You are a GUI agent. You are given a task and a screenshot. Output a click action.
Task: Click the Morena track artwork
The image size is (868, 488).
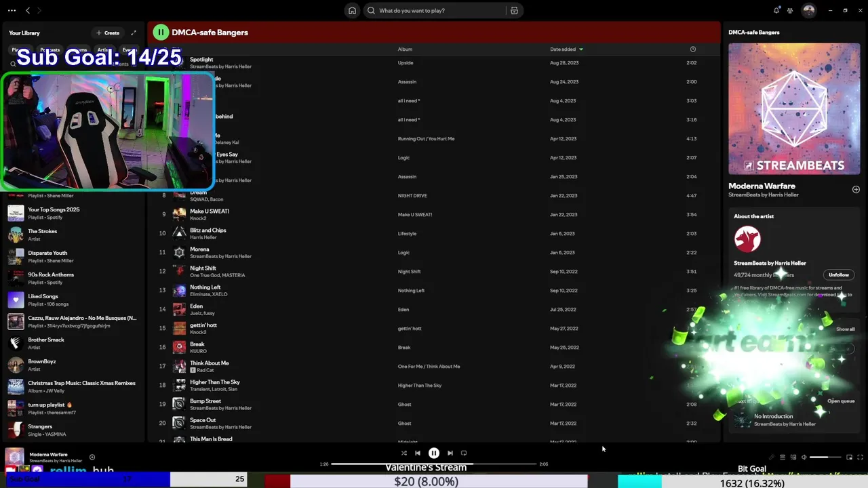[x=179, y=252]
